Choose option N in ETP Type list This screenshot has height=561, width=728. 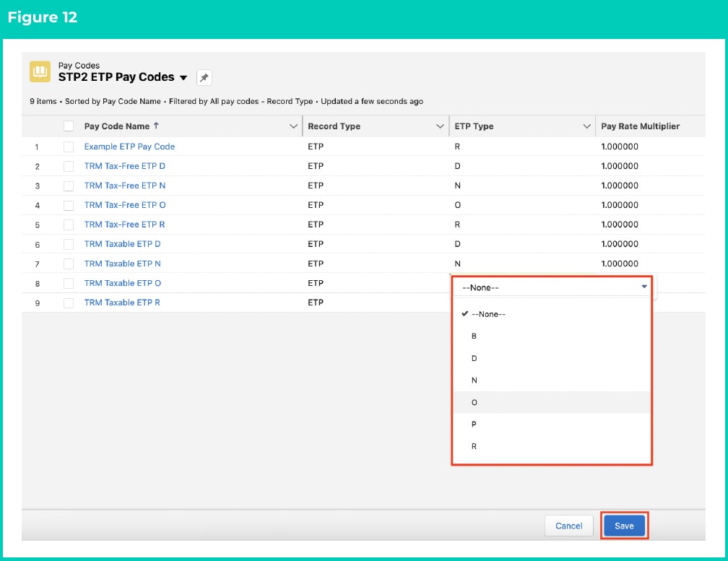click(x=552, y=380)
